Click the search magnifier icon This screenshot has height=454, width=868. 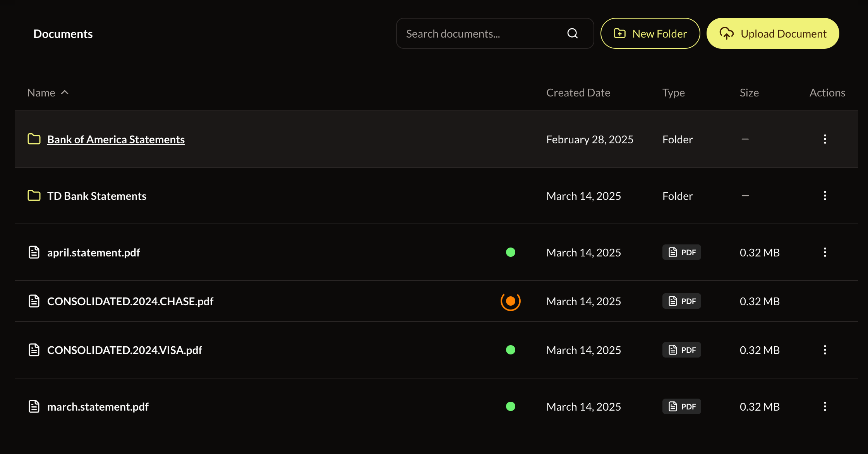pyautogui.click(x=572, y=34)
